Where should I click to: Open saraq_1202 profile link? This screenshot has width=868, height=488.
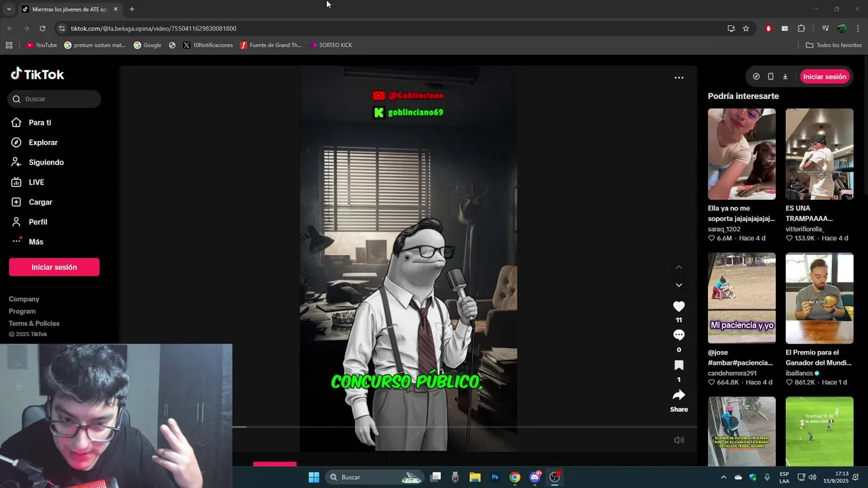pos(724,229)
